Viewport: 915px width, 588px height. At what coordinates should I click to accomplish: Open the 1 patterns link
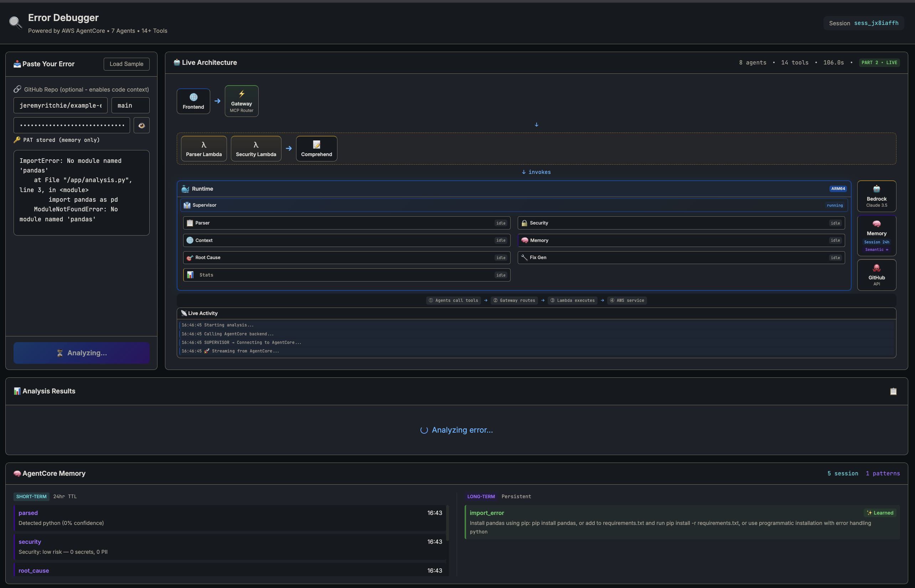883,473
